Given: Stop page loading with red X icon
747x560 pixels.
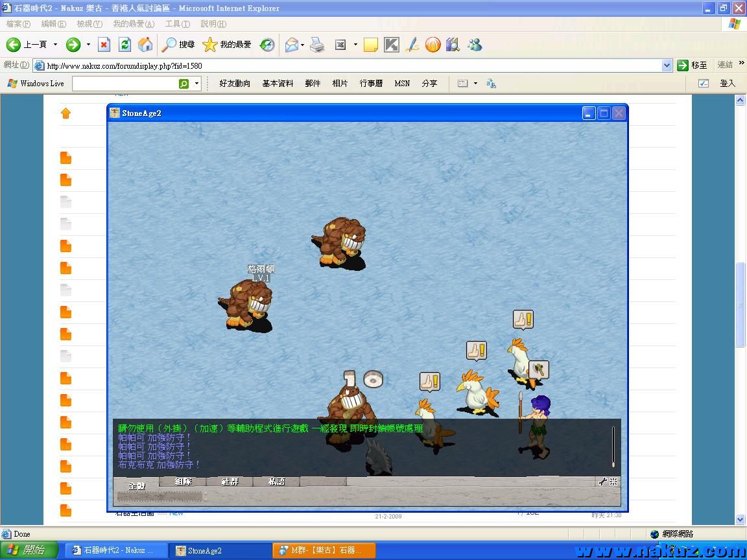Looking at the screenshot, I should click(104, 45).
